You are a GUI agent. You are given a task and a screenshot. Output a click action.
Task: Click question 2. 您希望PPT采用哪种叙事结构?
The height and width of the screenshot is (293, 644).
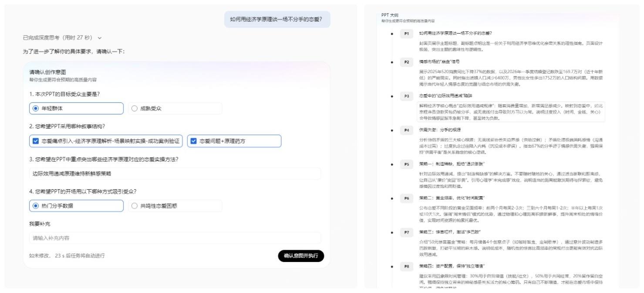point(68,127)
